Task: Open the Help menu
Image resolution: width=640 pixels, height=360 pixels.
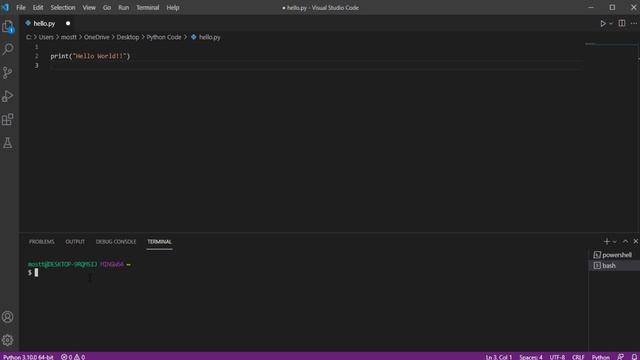Action: click(x=173, y=7)
